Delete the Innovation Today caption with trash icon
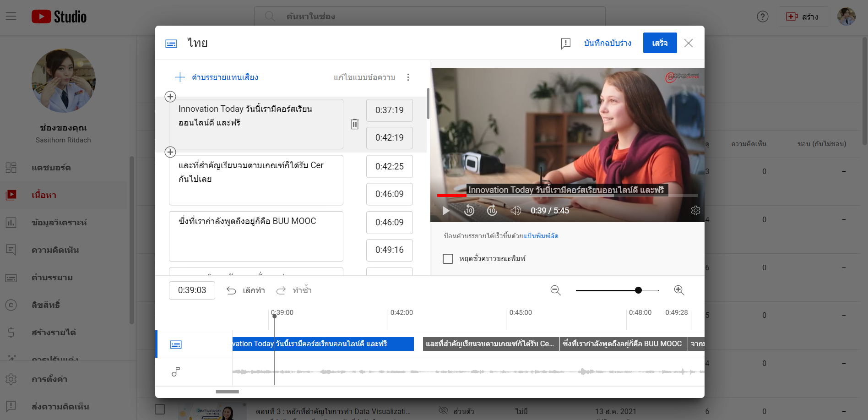Image resolution: width=868 pixels, height=420 pixels. pos(355,124)
